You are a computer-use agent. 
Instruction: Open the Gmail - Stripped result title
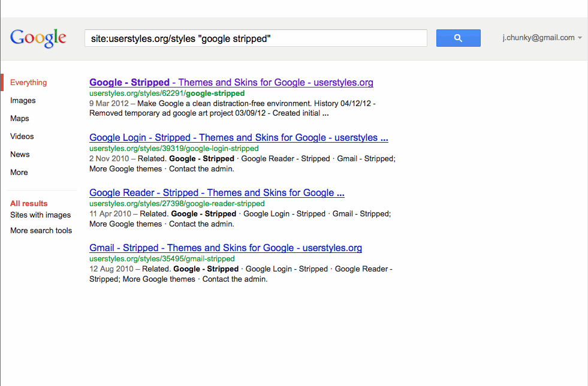225,248
